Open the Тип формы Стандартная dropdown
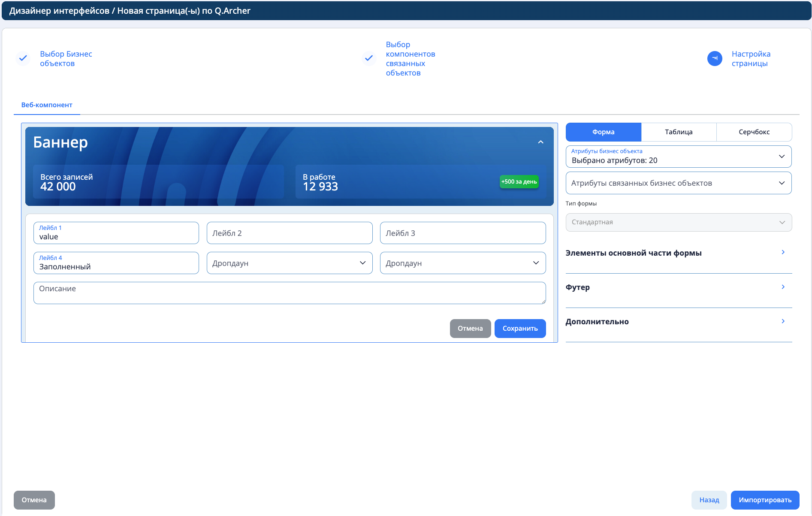This screenshot has height=516, width=812. [678, 223]
